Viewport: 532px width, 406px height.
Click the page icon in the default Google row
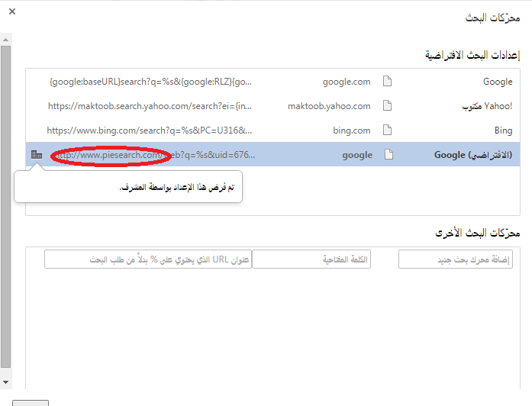[x=389, y=155]
